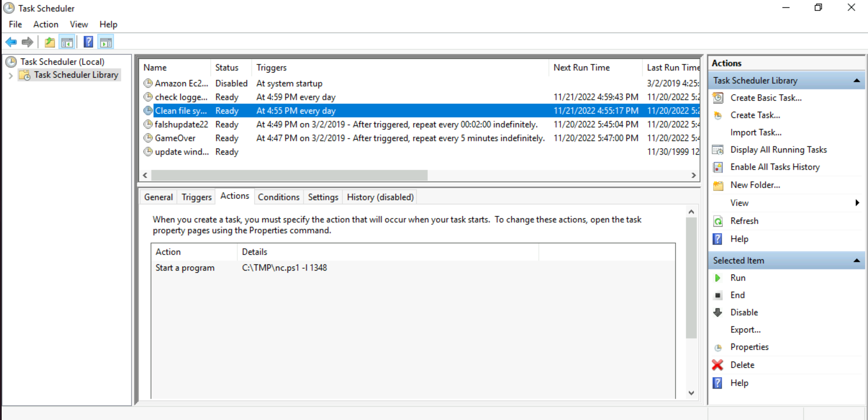Select the GameOver scheduled task
This screenshot has height=420, width=868.
(176, 138)
